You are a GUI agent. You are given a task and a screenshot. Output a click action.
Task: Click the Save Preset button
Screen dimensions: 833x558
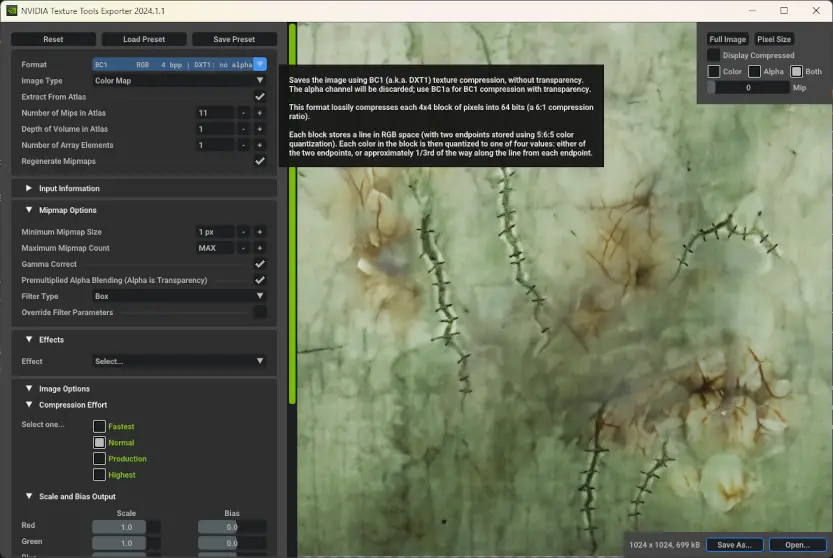click(235, 39)
